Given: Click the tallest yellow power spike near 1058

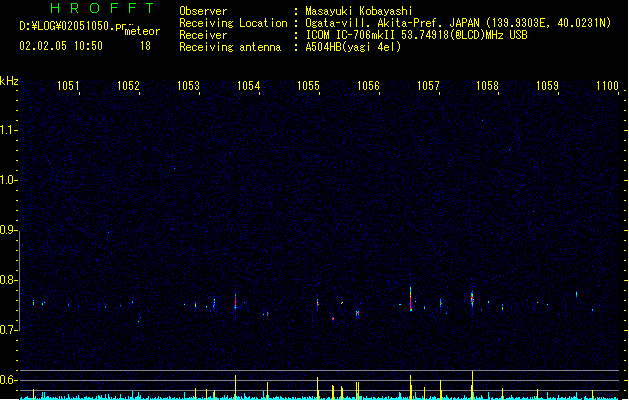Looking at the screenshot, I should (473, 384).
